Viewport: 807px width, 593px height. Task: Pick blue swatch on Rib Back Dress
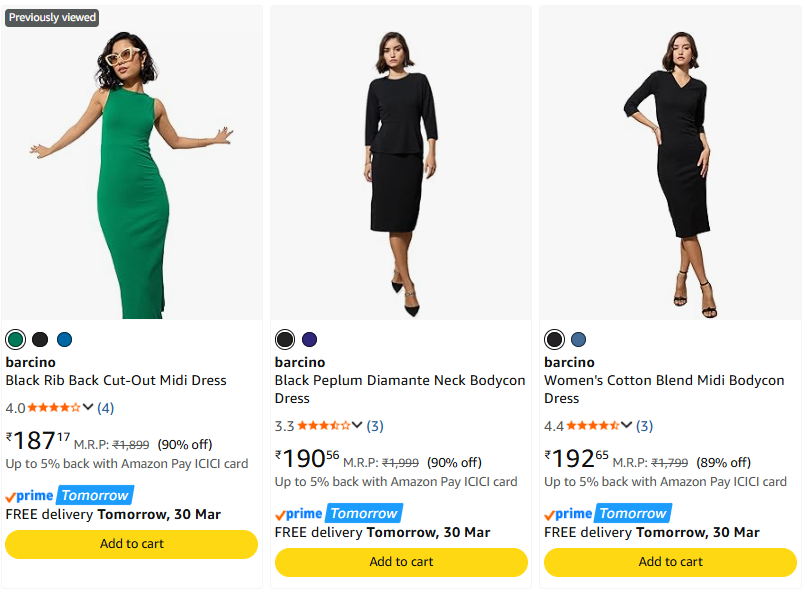(65, 339)
